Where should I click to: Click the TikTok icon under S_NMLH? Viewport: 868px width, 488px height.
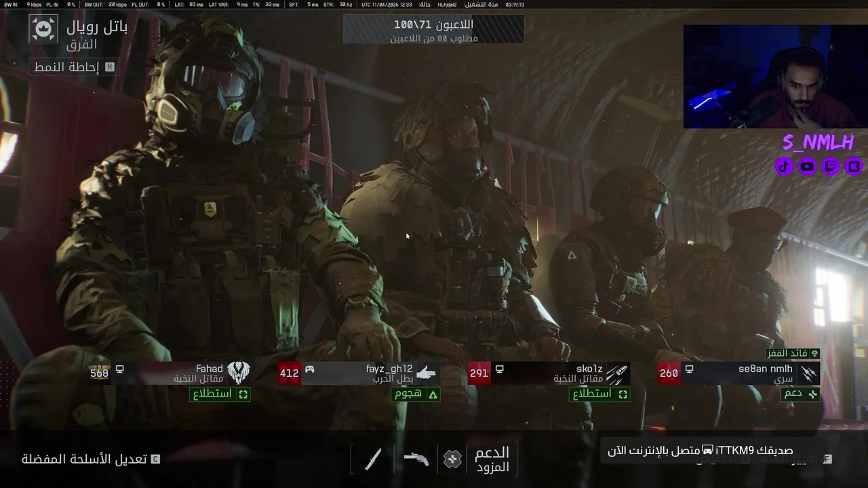784,165
